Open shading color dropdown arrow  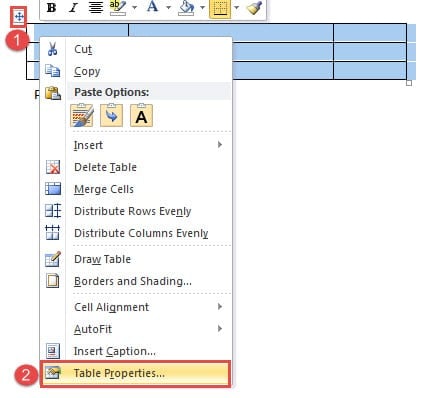pos(203,7)
